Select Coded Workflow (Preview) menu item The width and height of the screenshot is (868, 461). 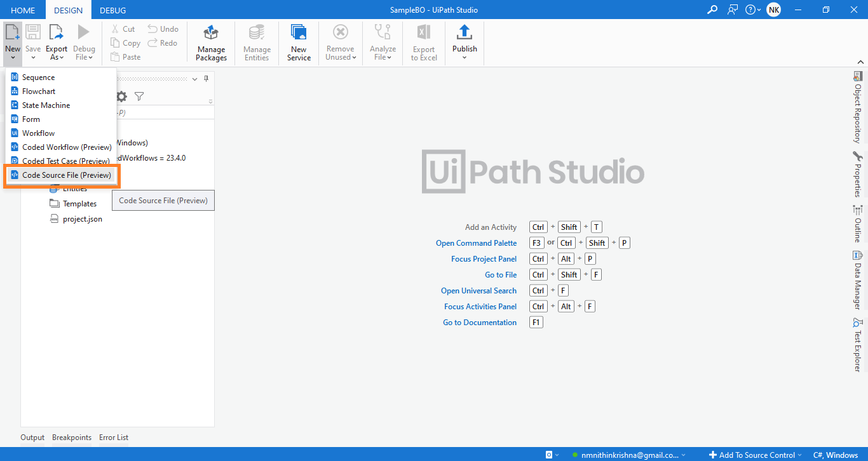(60, 147)
